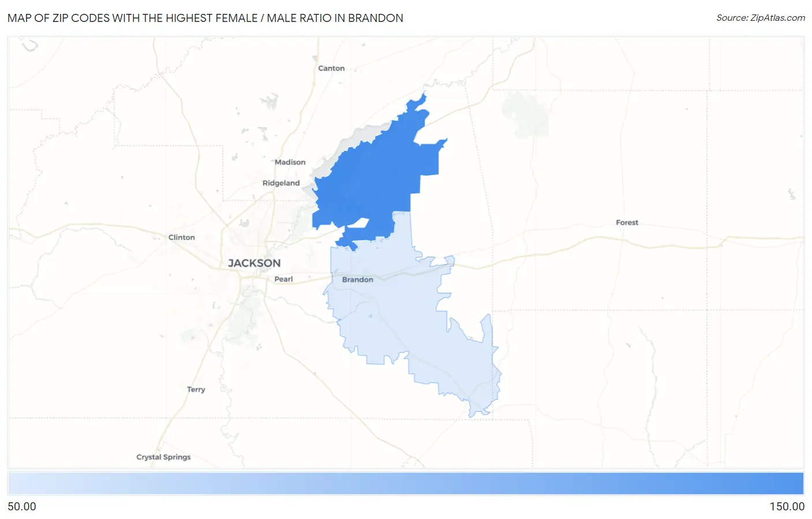Click the map title heading text
The width and height of the screenshot is (812, 519).
click(x=205, y=18)
